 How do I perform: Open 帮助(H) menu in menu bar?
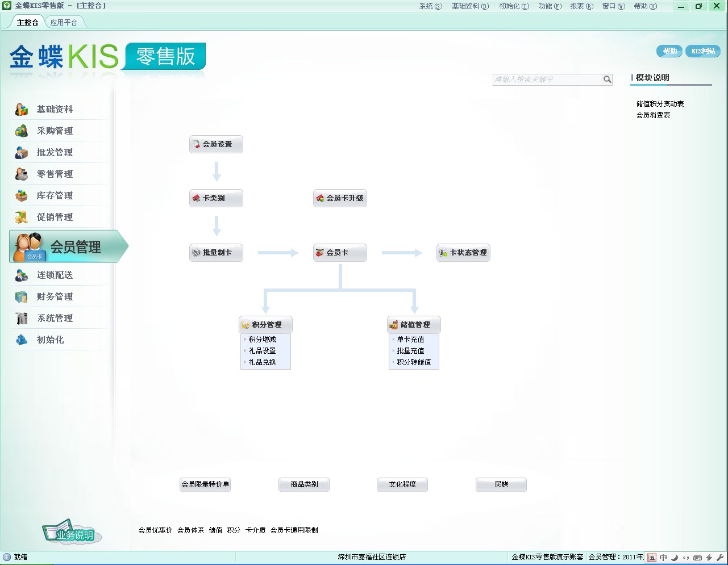645,6
